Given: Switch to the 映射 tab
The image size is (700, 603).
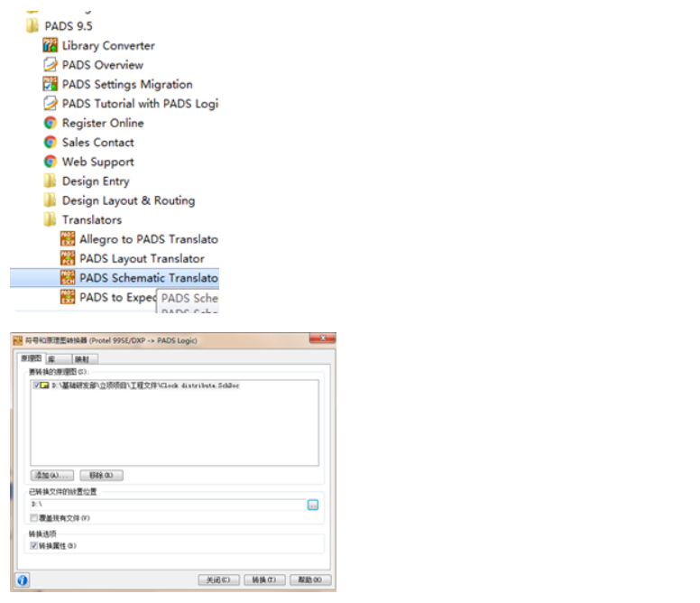Looking at the screenshot, I should 85,359.
